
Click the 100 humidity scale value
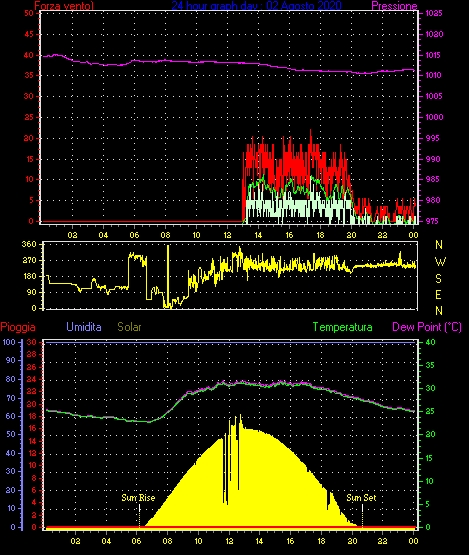(9, 342)
